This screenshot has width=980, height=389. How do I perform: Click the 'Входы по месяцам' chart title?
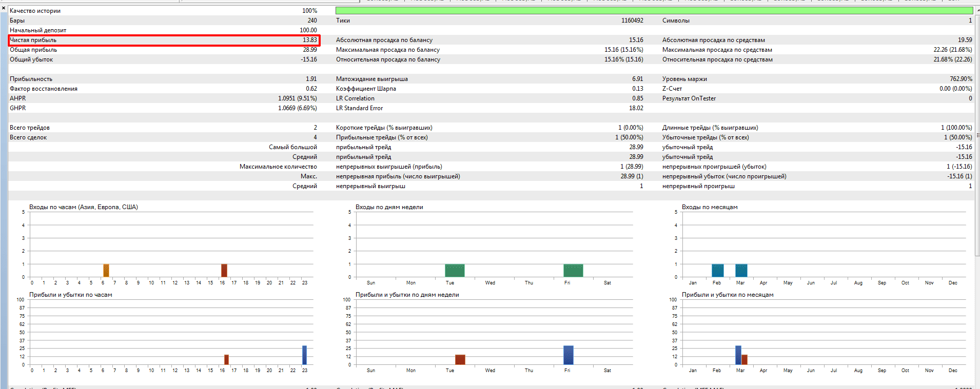710,207
